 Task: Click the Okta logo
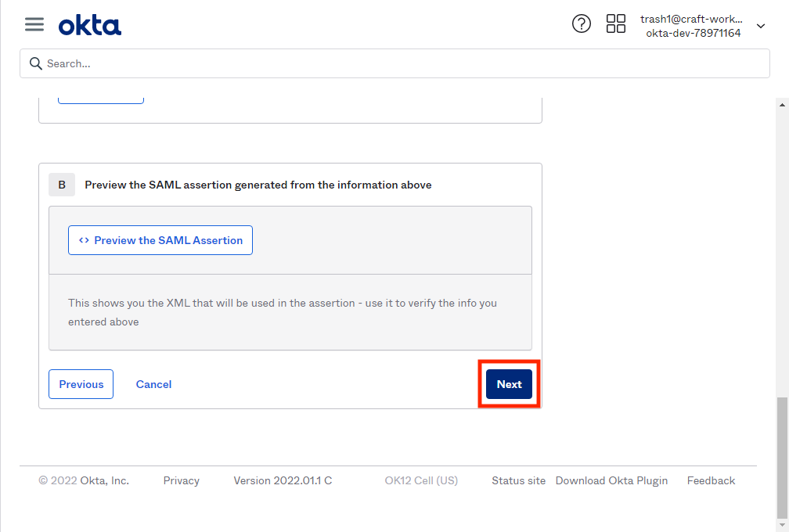pyautogui.click(x=89, y=26)
